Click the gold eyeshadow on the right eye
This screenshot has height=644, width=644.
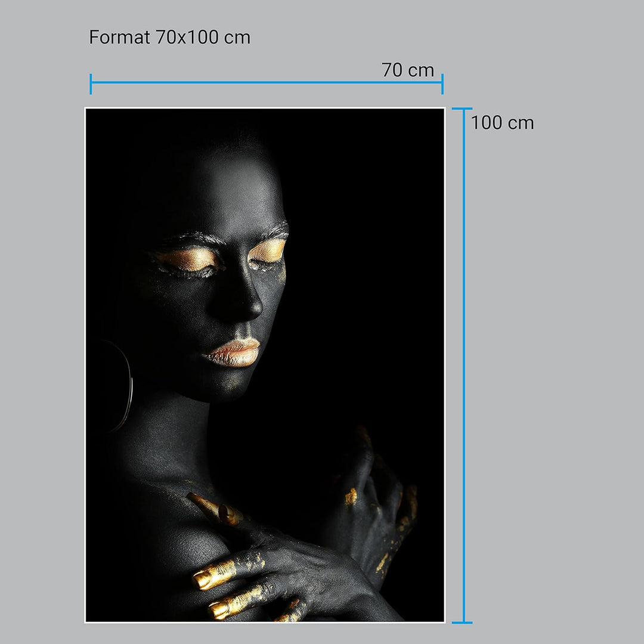pos(267,251)
